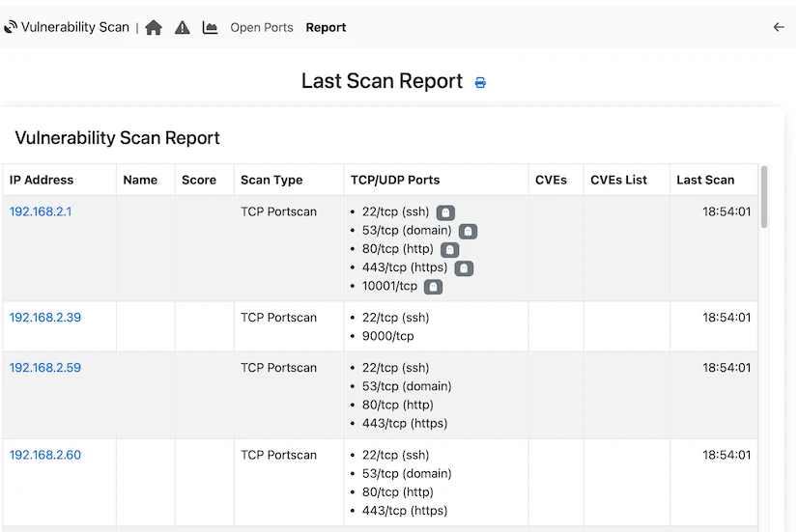This screenshot has height=532, width=799.
Task: Follow the 192.168.2.59 IP link
Action: (x=45, y=367)
